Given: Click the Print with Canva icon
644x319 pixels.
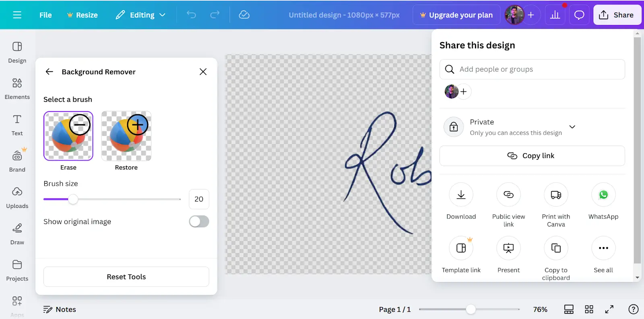Looking at the screenshot, I should (x=556, y=195).
